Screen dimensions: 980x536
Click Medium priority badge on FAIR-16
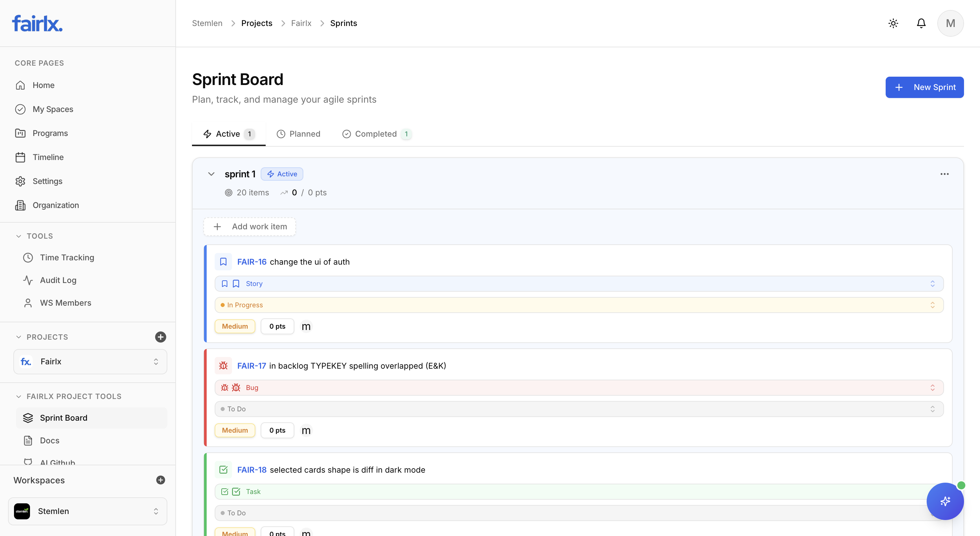[x=235, y=326]
